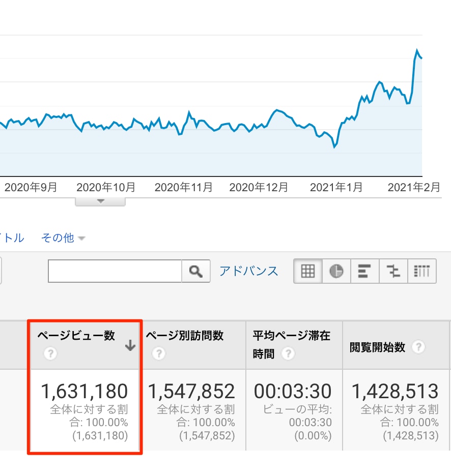The height and width of the screenshot is (476, 451).
Task: Open the アドバンス advanced filter link
Action: tap(248, 271)
